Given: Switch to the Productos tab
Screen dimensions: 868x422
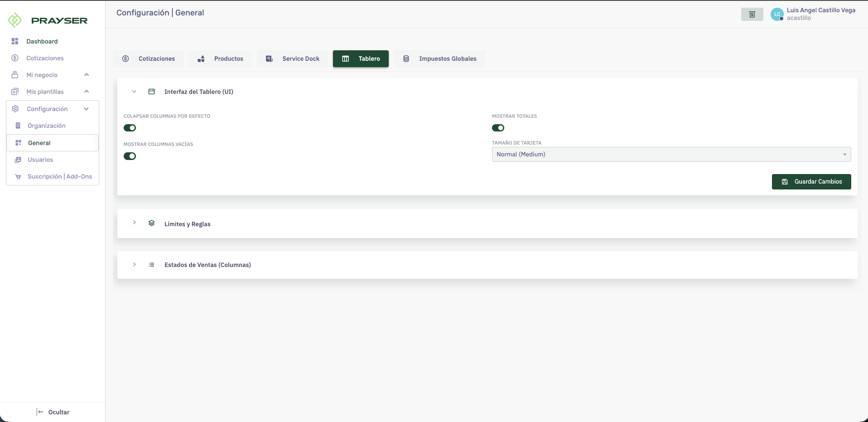Looking at the screenshot, I should (220, 58).
